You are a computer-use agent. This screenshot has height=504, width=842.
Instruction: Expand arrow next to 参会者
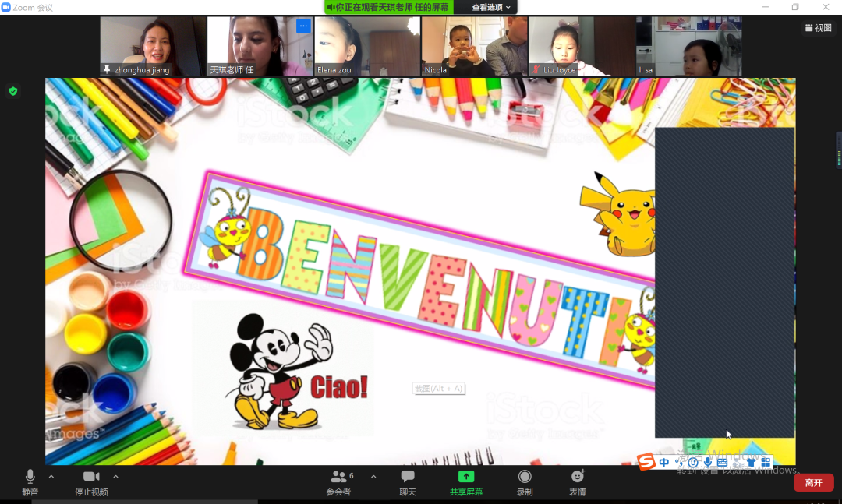[x=373, y=477]
